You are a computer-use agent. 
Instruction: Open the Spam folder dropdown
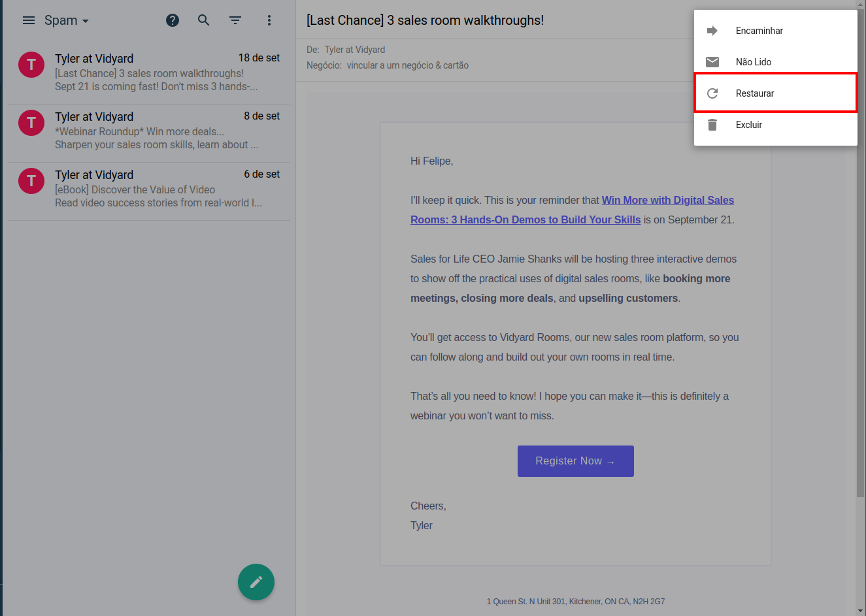(67, 20)
